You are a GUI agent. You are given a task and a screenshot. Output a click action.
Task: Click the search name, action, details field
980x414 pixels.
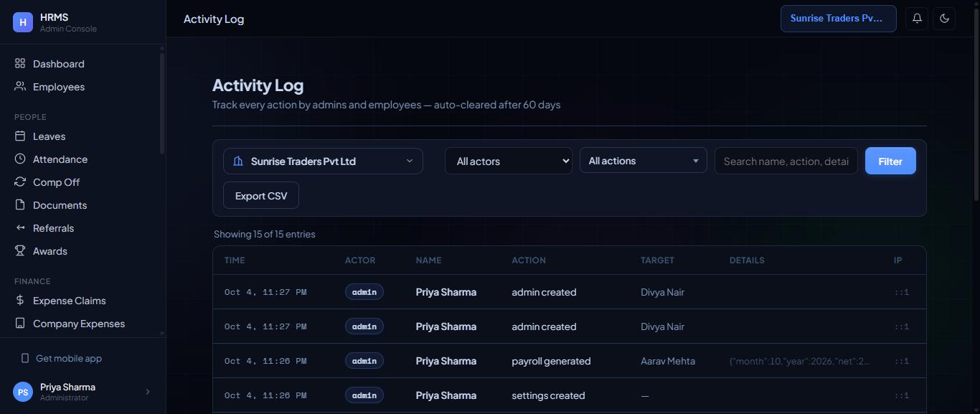786,161
